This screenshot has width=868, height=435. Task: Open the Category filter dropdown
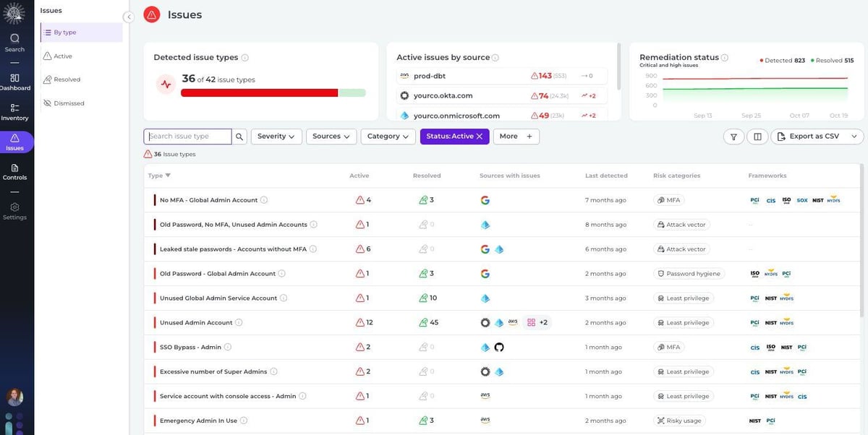click(x=388, y=136)
